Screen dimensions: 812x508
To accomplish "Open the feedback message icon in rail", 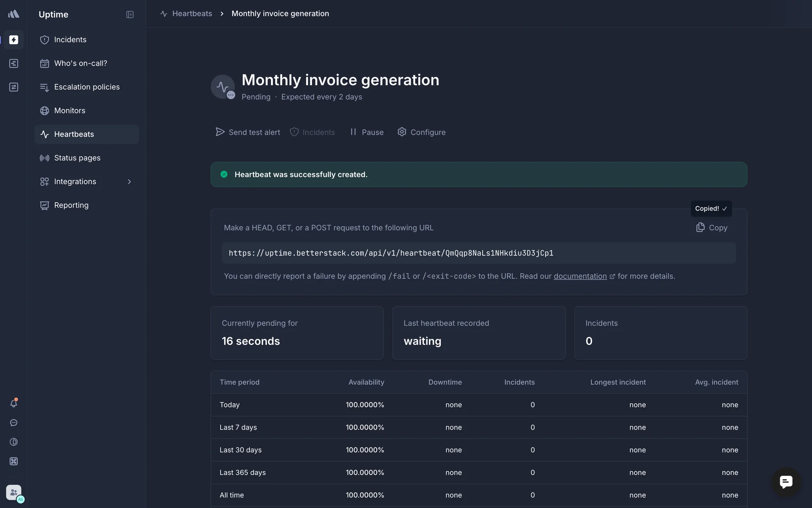I will (x=14, y=423).
